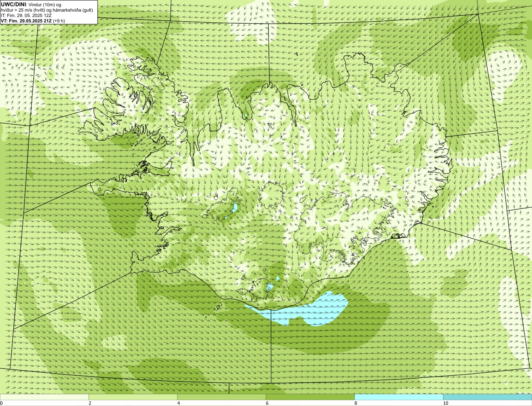Pick the pale cream 0–2 m/s scale segment
The height and width of the screenshot is (406, 532).
point(44,397)
